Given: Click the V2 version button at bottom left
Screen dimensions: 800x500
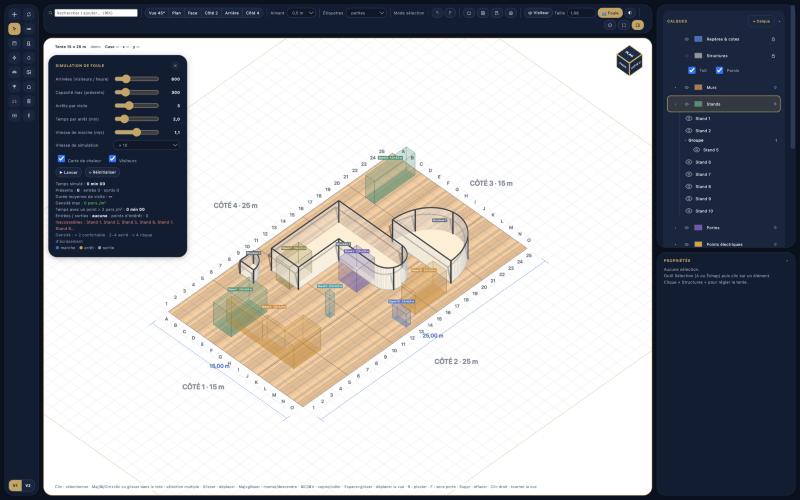Looking at the screenshot, I should [x=28, y=485].
